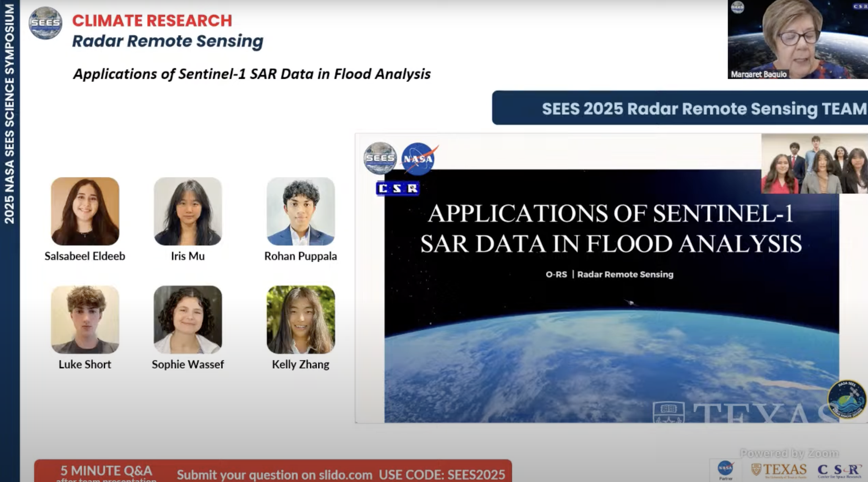Screen dimensions: 868x482
Task: Select Rohan Puppala's portrait photo
Action: (301, 211)
